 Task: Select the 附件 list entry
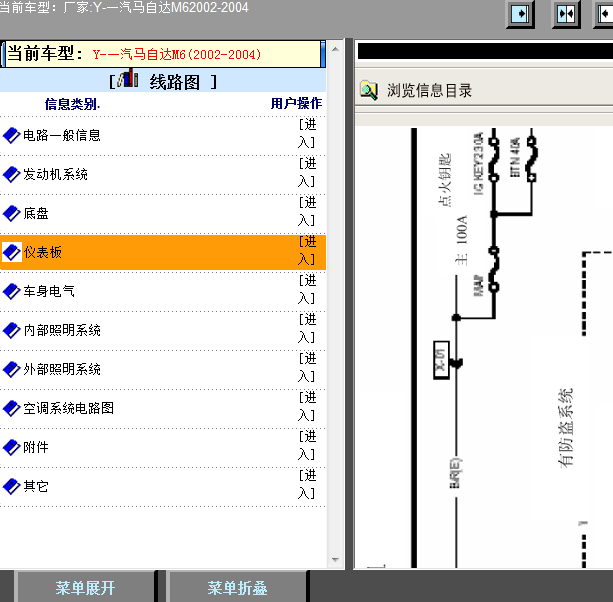click(x=36, y=447)
